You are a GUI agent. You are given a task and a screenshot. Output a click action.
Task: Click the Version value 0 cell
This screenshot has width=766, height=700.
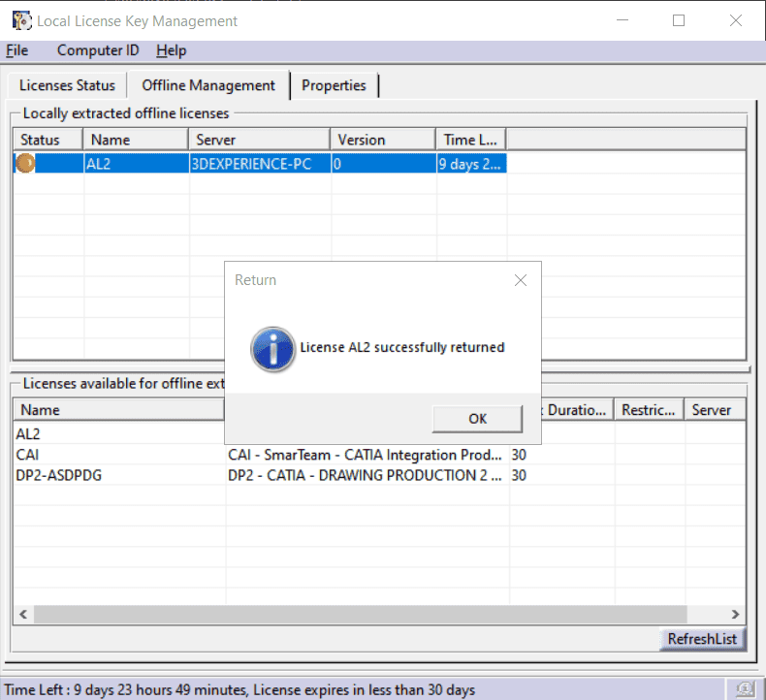pyautogui.click(x=384, y=164)
